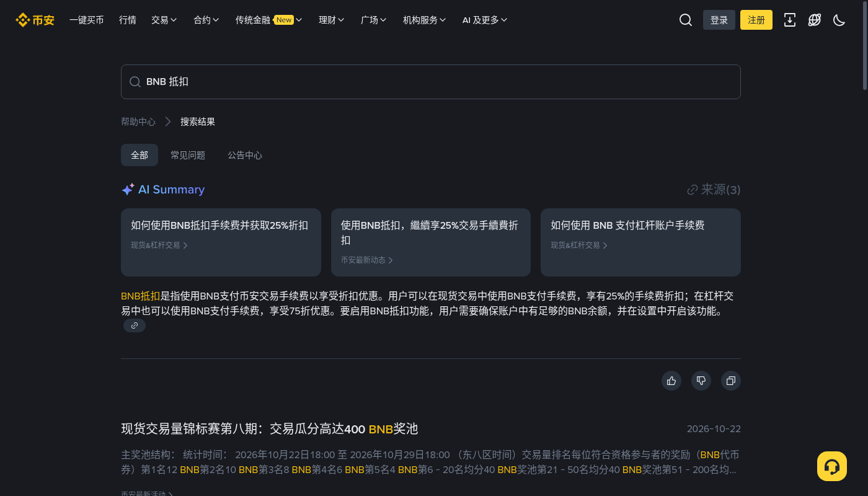868x496 pixels.
Task: Switch to the 公告中心 tab
Action: pos(245,155)
